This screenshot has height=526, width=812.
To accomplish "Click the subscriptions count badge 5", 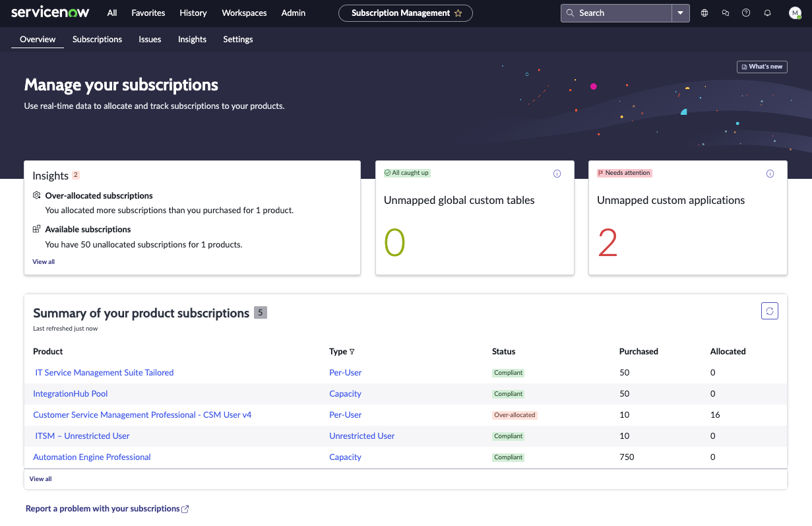I will point(261,313).
